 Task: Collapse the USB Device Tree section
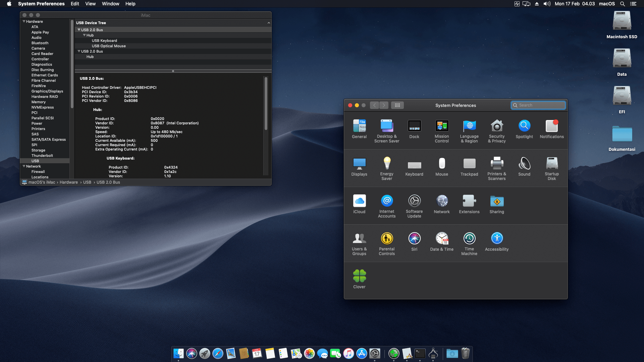tap(268, 23)
